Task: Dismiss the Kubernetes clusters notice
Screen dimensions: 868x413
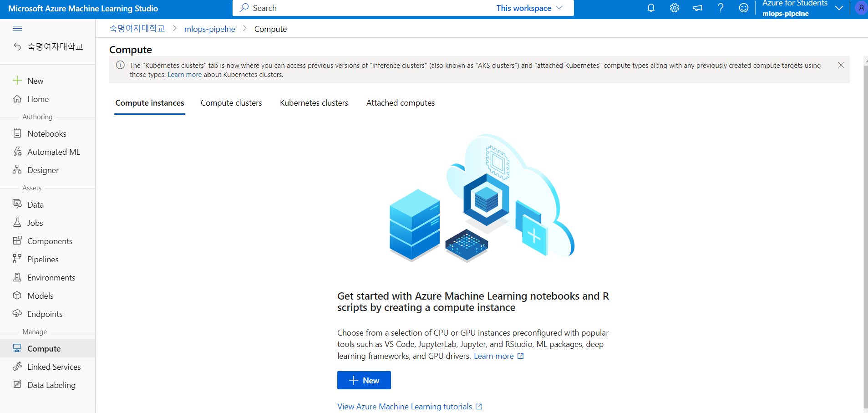Action: coord(840,65)
